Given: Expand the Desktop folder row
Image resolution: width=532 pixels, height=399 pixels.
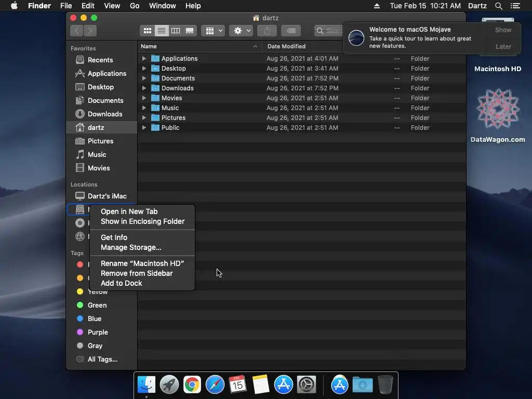Looking at the screenshot, I should 144,69.
